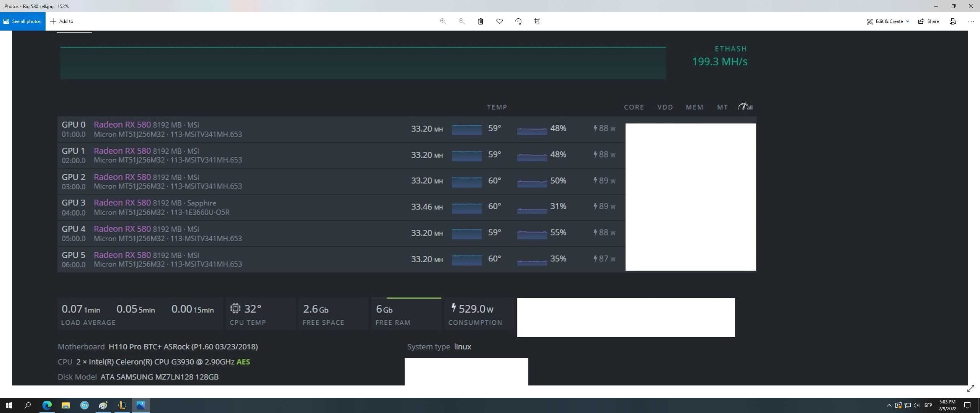Open network status tray icon

907,405
